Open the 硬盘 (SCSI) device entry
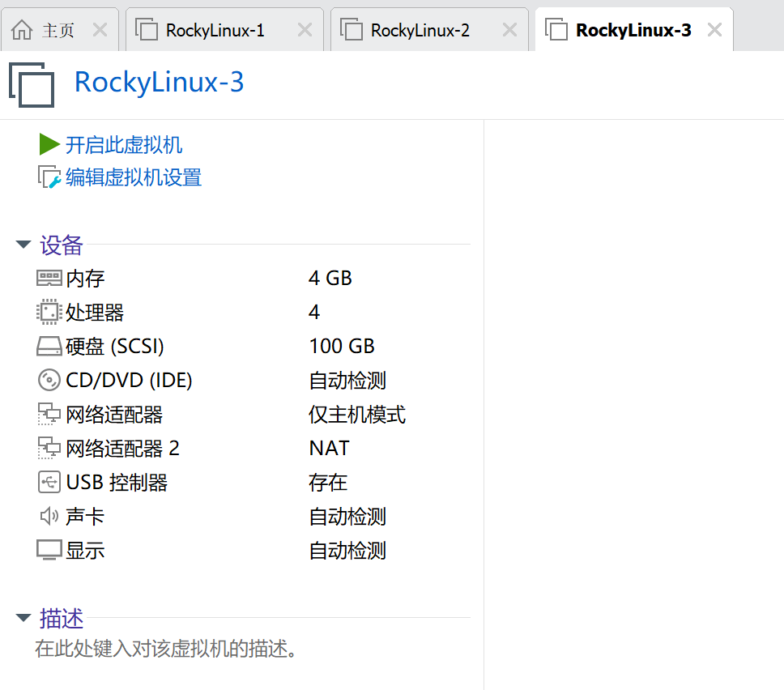 [115, 347]
